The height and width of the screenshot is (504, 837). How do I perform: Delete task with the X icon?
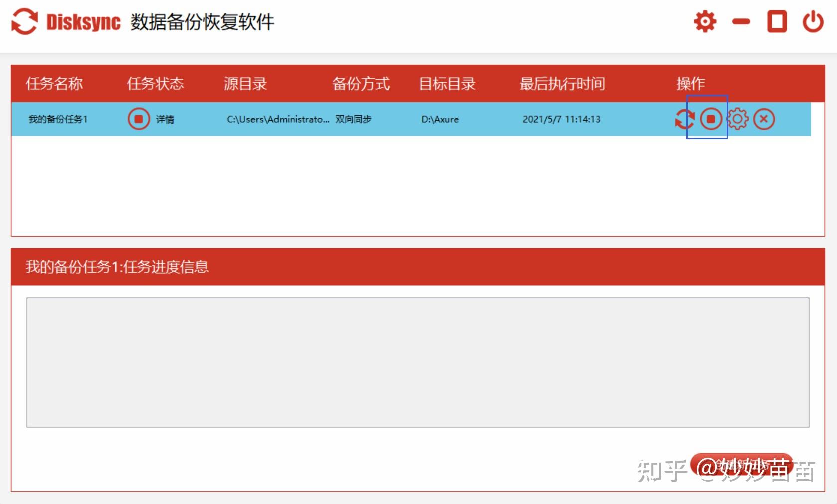coord(764,119)
